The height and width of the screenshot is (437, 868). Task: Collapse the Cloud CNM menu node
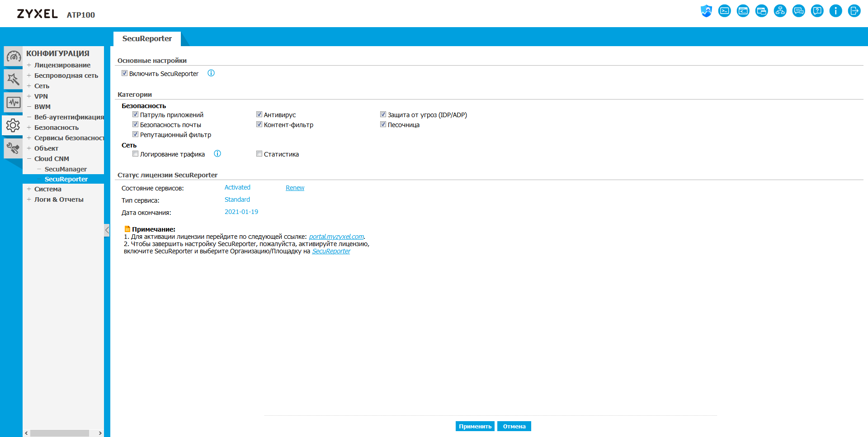click(x=29, y=159)
